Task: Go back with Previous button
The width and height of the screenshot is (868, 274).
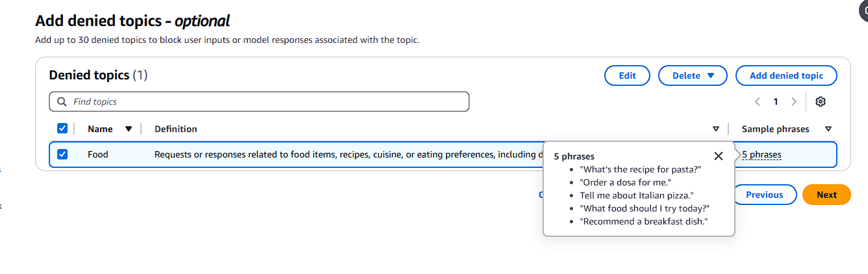Action: pyautogui.click(x=765, y=195)
